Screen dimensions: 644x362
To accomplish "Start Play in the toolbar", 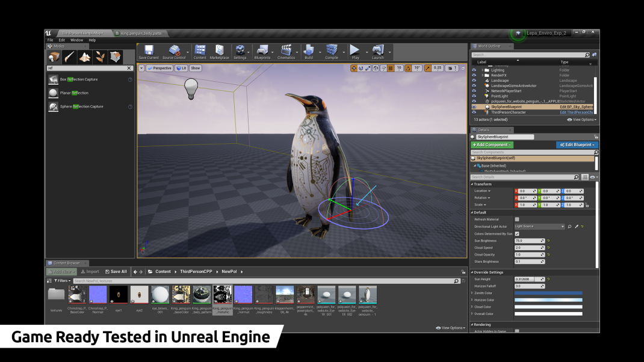I will [355, 52].
